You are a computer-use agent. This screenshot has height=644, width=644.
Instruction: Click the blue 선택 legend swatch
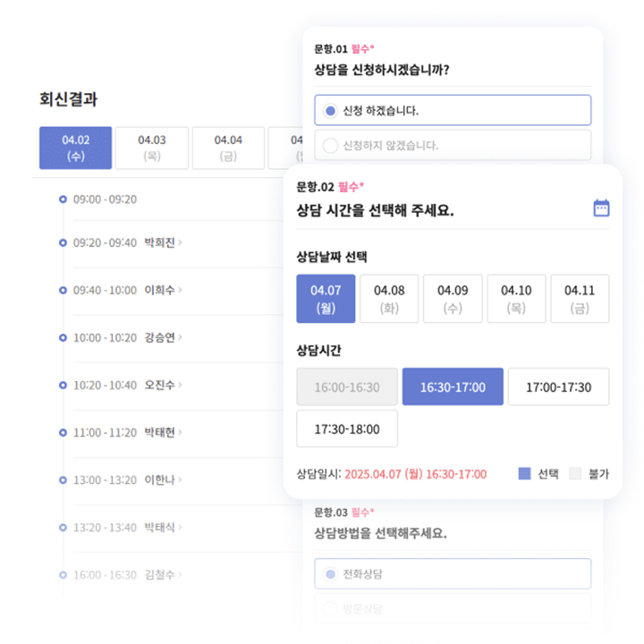524,473
